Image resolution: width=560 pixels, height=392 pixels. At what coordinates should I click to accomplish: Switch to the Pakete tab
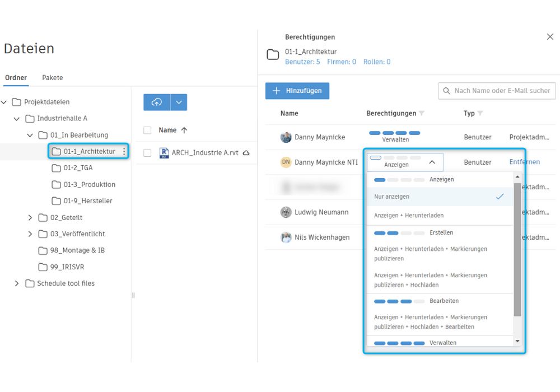(x=53, y=78)
